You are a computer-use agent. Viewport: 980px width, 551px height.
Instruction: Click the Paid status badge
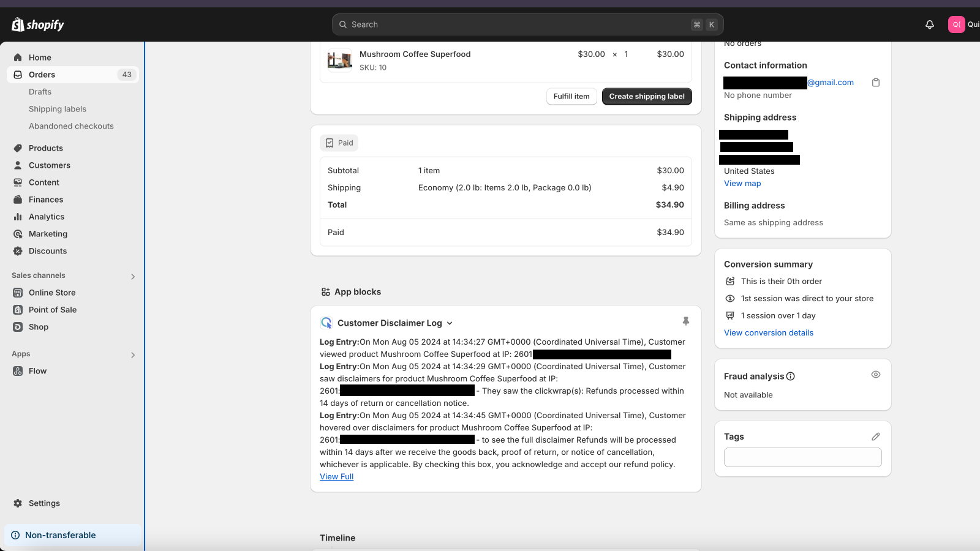click(339, 143)
